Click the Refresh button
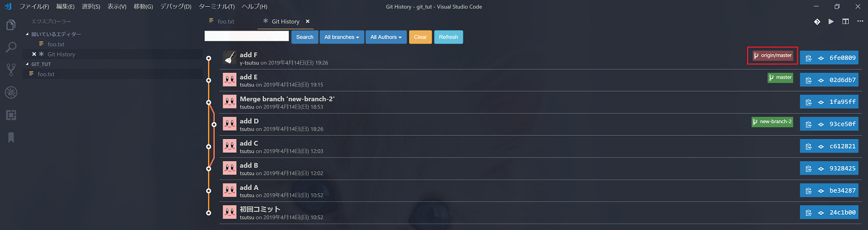868x230 pixels. 448,37
